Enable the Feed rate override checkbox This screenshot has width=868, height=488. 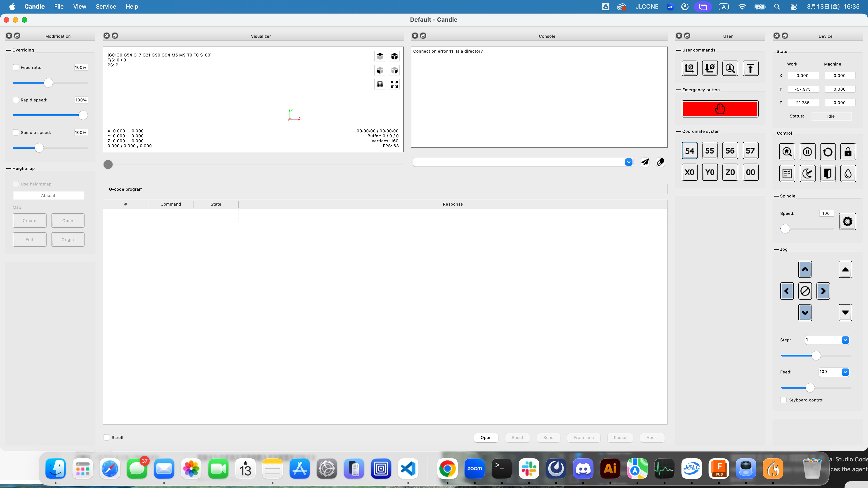pyautogui.click(x=16, y=67)
